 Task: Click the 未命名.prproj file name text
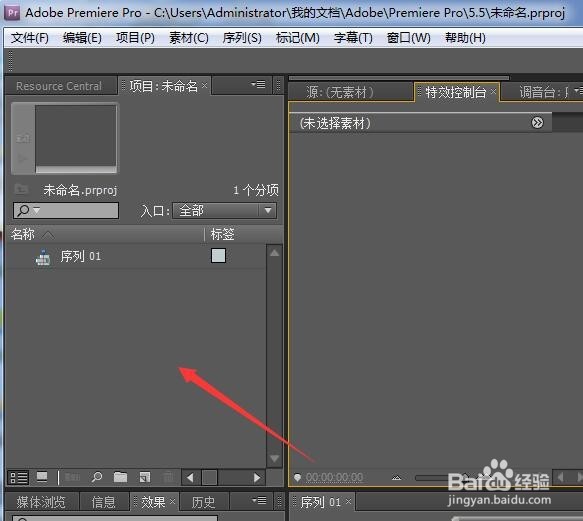coord(80,190)
